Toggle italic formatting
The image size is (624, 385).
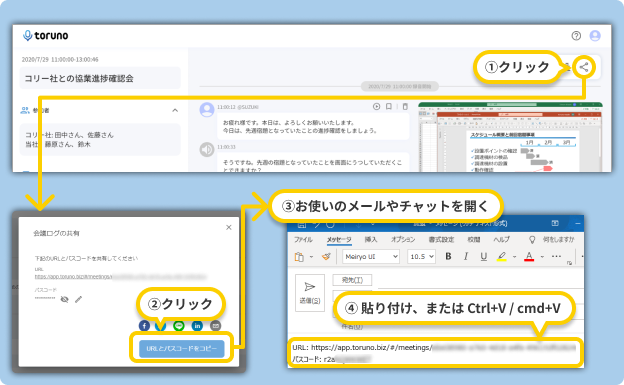coord(466,256)
